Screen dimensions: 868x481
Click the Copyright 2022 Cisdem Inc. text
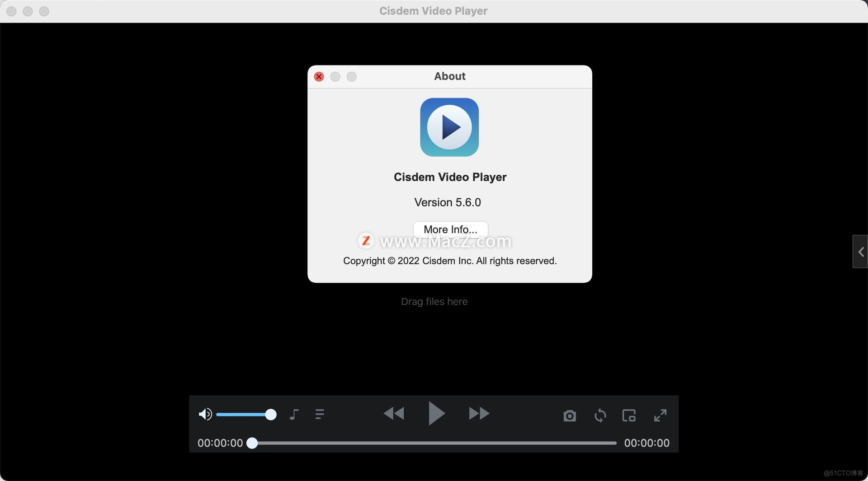click(x=450, y=261)
